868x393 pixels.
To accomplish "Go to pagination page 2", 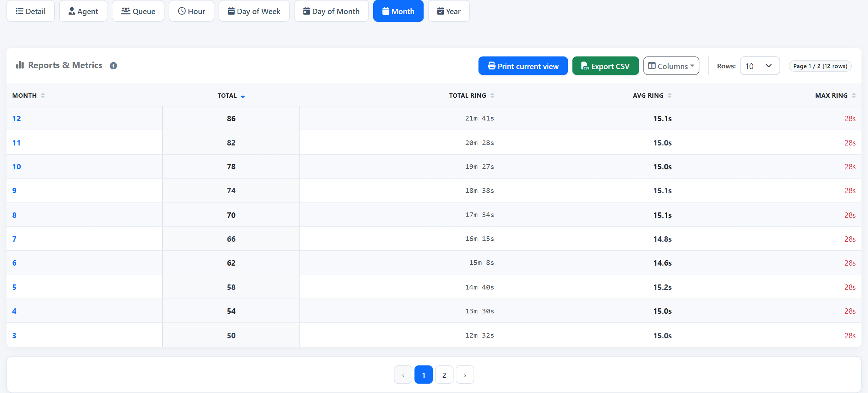I will [444, 375].
